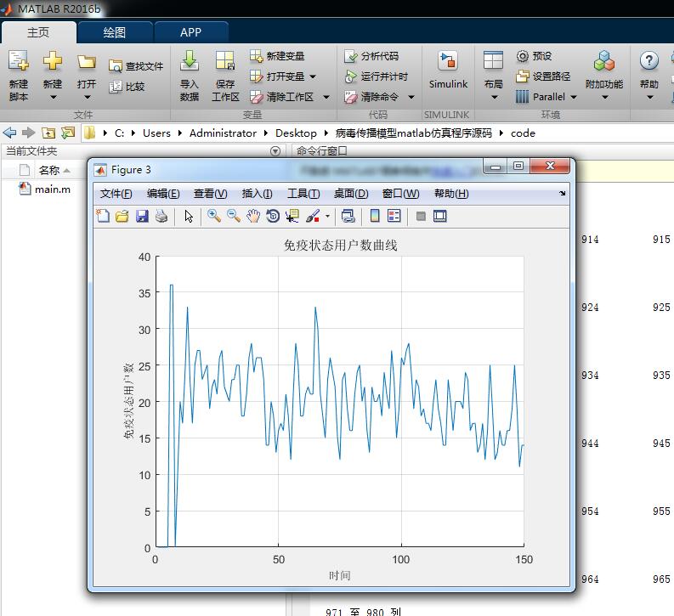This screenshot has width=674, height=616.
Task: Expand Add-Ons (附加功能) dropdown arrow
Action: coord(605,98)
